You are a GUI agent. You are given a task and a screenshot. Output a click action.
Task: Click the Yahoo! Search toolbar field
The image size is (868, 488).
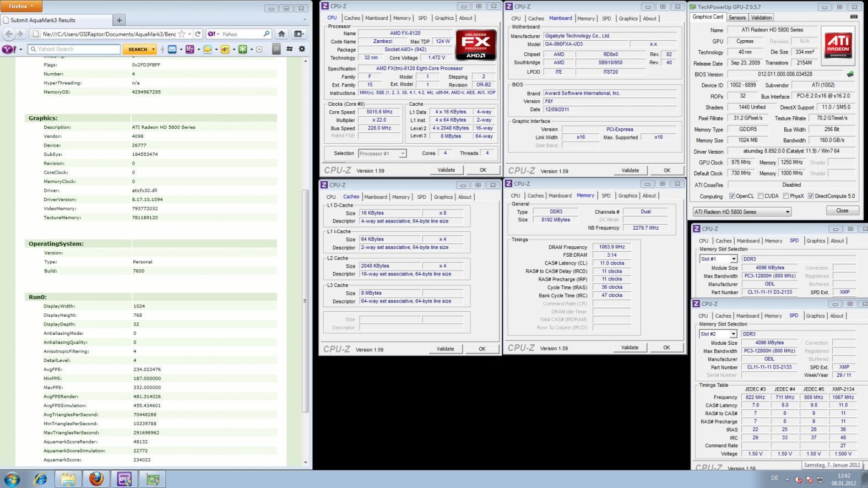coord(74,49)
